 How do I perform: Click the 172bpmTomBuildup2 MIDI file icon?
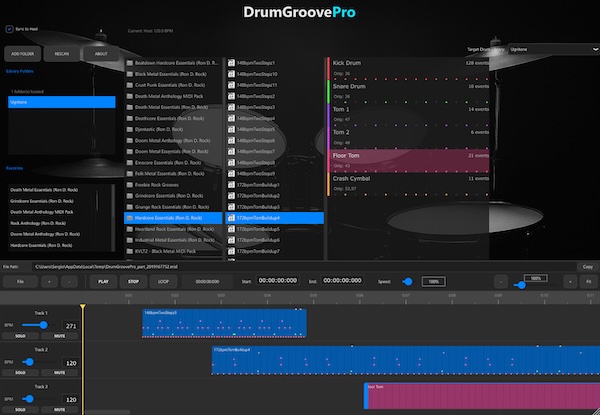[231, 196]
